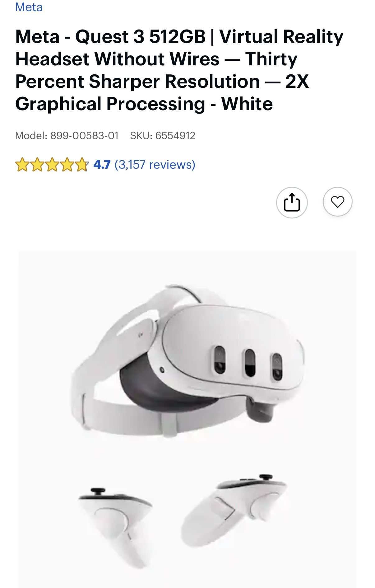Click SKU number 6554912
The image size is (375, 588).
tap(175, 135)
